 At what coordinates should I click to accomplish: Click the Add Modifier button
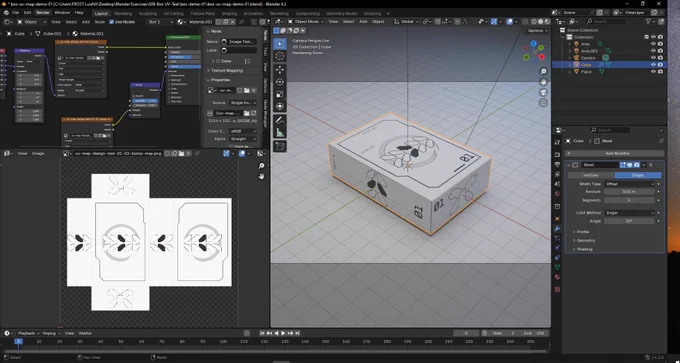615,154
